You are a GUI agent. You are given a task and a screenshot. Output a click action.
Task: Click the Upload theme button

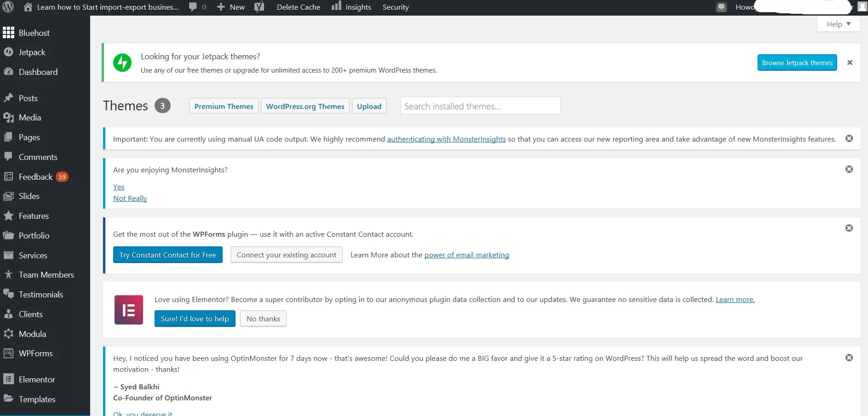(369, 106)
